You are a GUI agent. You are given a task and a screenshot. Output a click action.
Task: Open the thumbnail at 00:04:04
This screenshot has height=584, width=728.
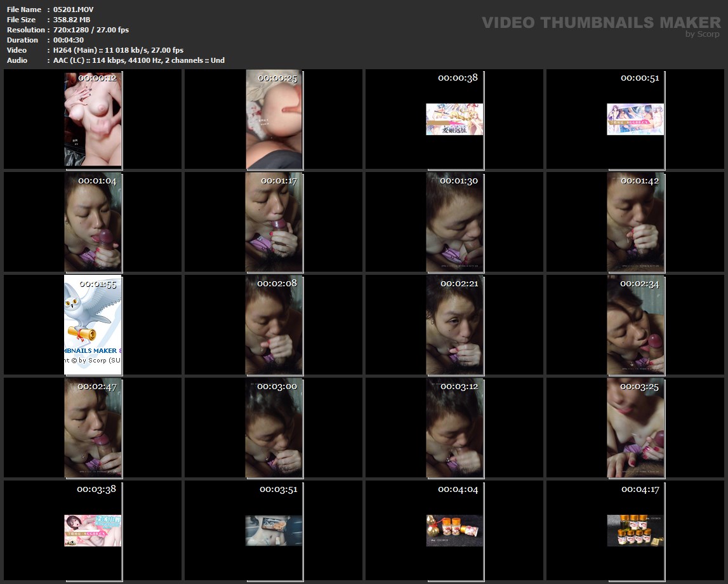pyautogui.click(x=454, y=530)
